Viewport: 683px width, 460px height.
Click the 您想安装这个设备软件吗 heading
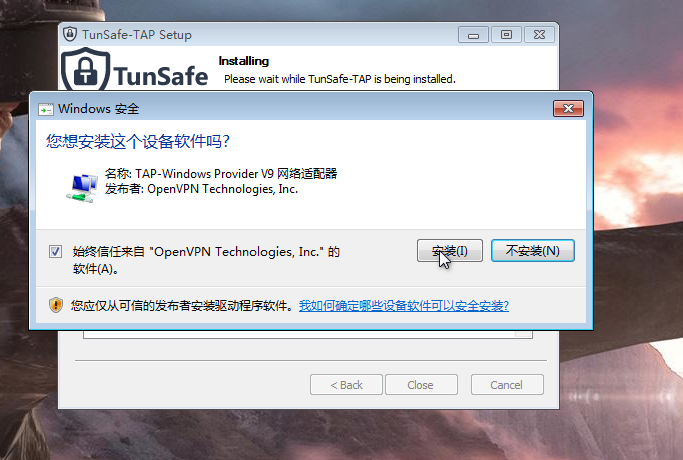[x=138, y=141]
